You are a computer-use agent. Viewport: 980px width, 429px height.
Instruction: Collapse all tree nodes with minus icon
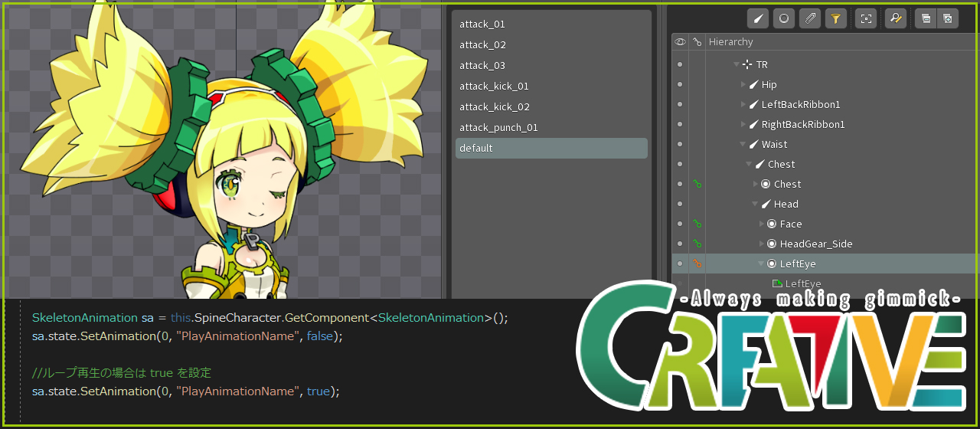(x=926, y=18)
